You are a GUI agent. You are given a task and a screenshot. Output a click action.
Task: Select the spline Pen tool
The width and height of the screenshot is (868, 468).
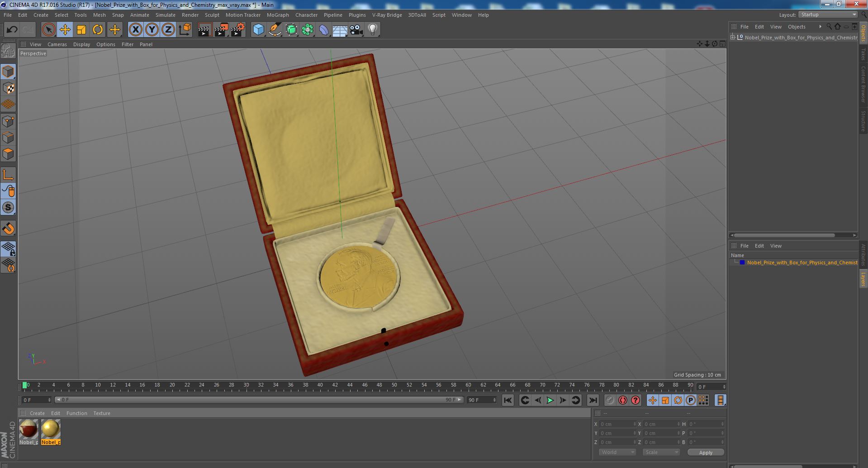(x=275, y=30)
